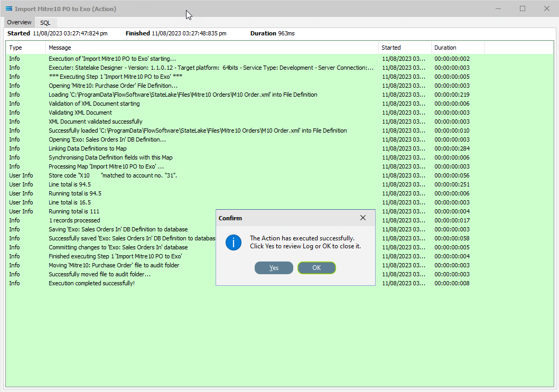
Task: Select the 'Executer: Statelake Designer' log row
Action: pyautogui.click(x=279, y=68)
